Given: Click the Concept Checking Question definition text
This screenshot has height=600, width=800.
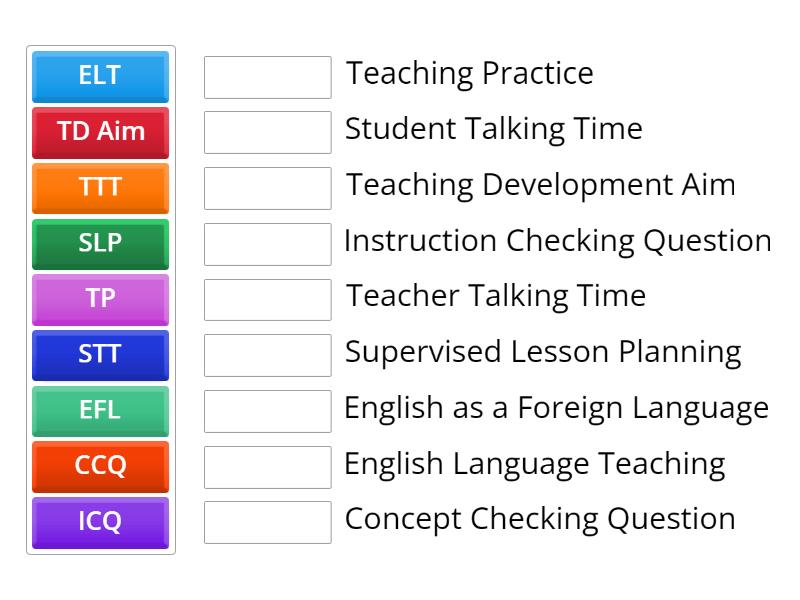Looking at the screenshot, I should (x=540, y=520).
